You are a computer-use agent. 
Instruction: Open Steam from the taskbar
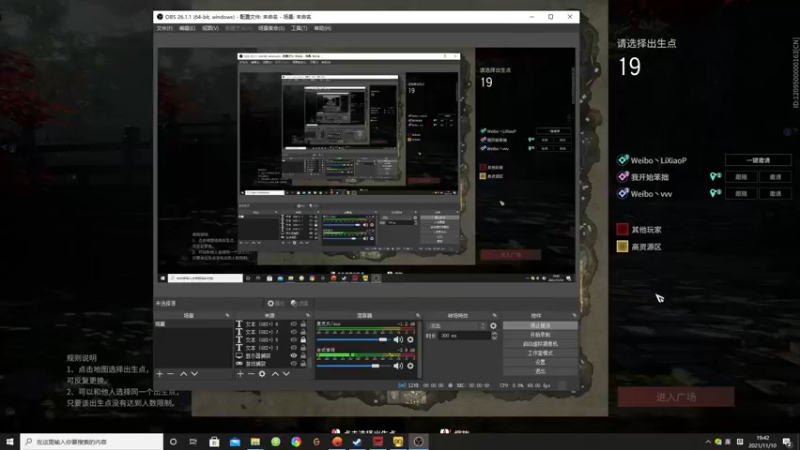pyautogui.click(x=357, y=441)
